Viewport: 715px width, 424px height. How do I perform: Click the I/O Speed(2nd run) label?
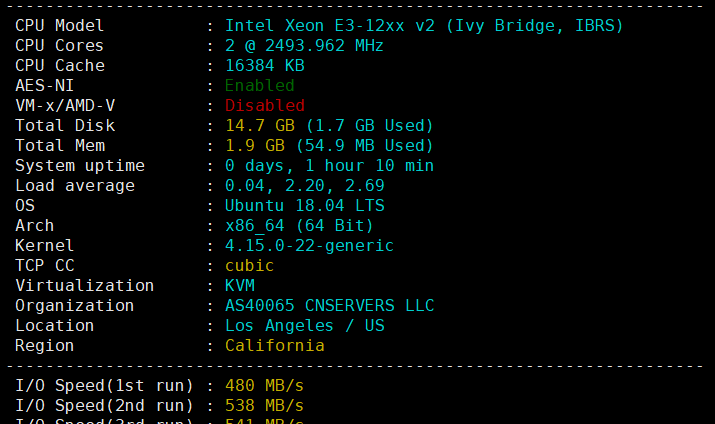[x=104, y=407]
